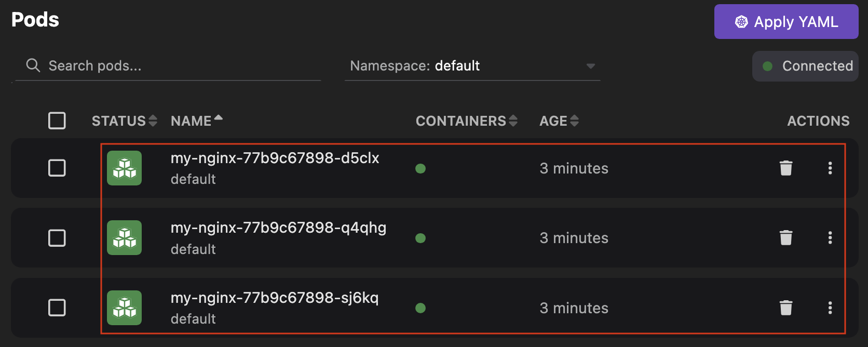Screen dimensions: 868x347
Task: Click the pod icon next to my-nginx-77b9c67898-sj6kq
Action: click(x=124, y=308)
